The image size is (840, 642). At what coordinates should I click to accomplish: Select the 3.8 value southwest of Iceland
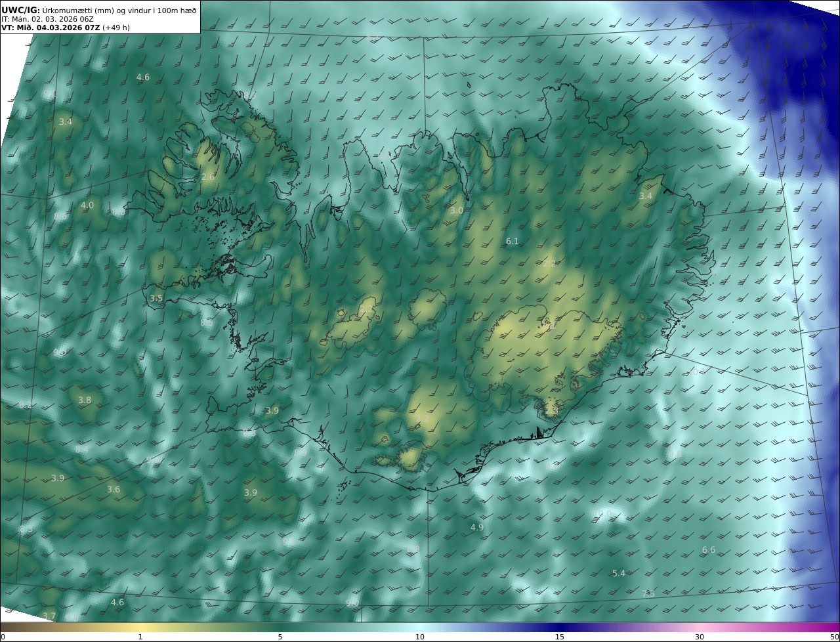point(85,400)
